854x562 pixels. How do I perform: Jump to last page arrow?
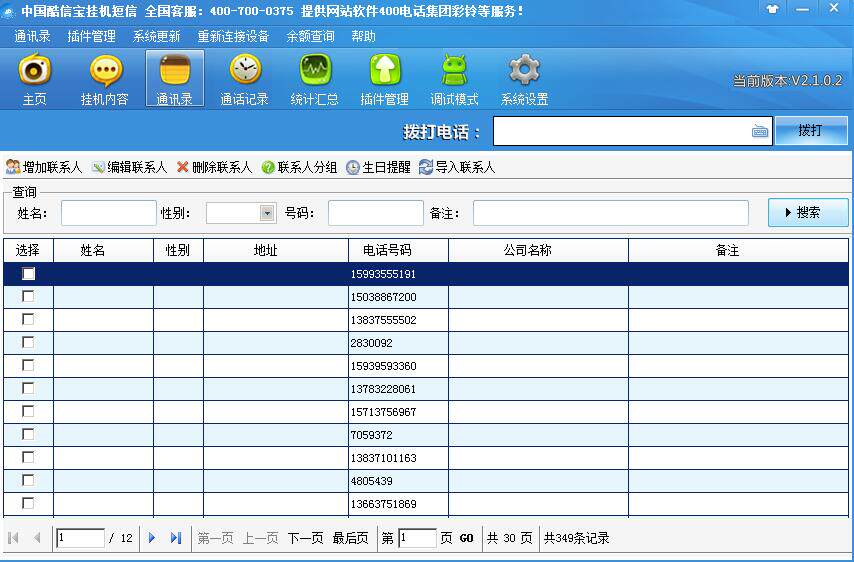[176, 538]
